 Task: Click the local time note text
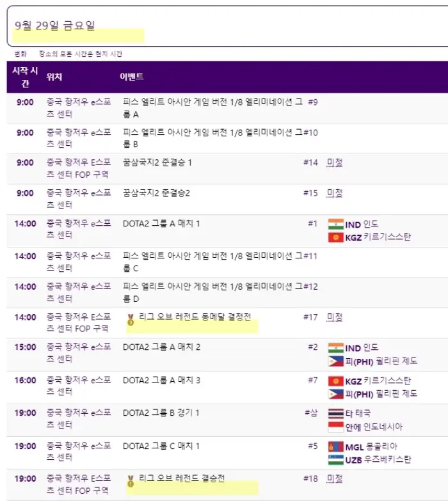(81, 54)
